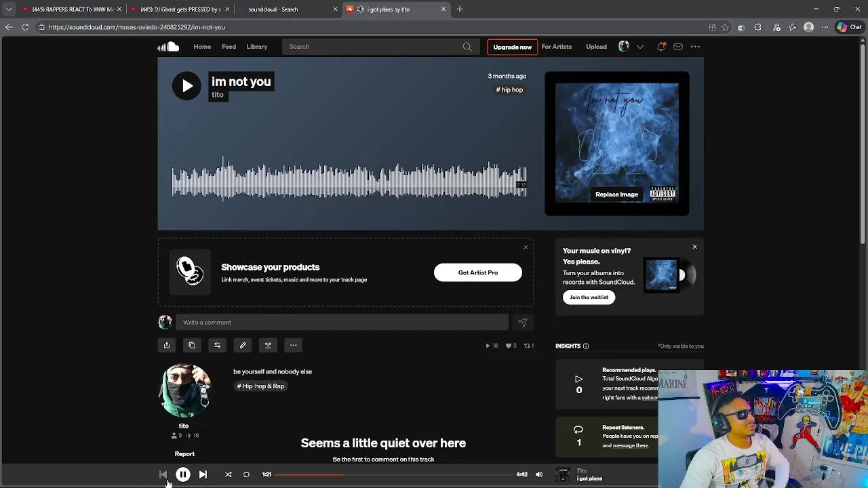Click the Get Artist Pro button
868x488 pixels.
(x=478, y=272)
